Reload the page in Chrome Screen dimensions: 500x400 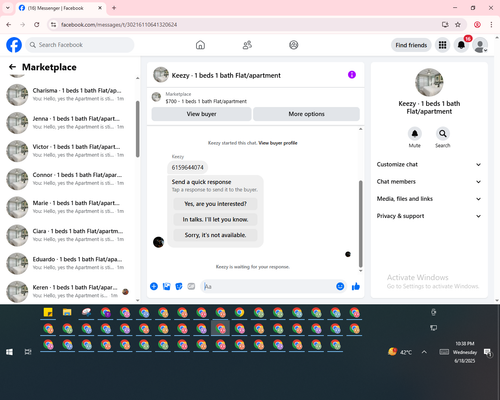point(37,24)
